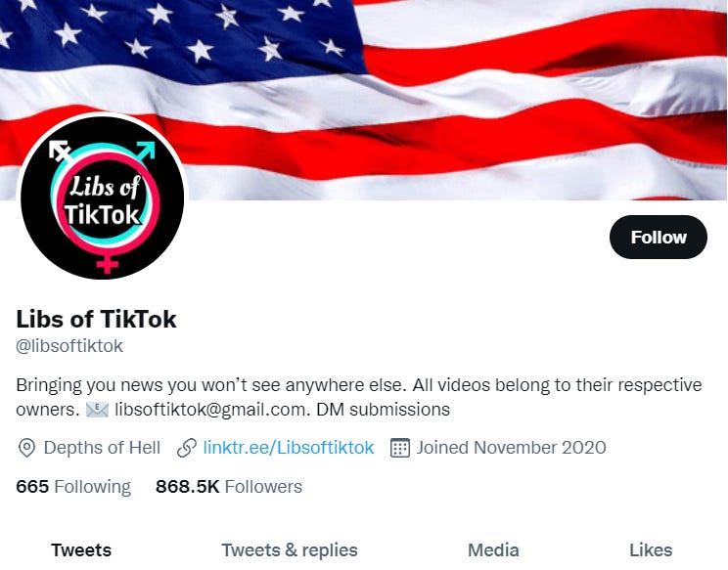This screenshot has height=570, width=728.
Task: Open the Libs of TikTok profile picture
Action: coord(102,197)
